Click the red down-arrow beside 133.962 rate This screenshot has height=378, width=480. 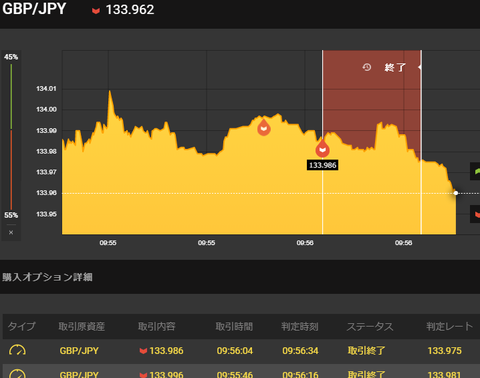tap(96, 11)
